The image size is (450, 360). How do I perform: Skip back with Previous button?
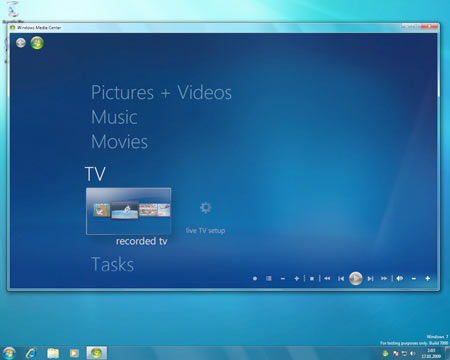[341, 279]
